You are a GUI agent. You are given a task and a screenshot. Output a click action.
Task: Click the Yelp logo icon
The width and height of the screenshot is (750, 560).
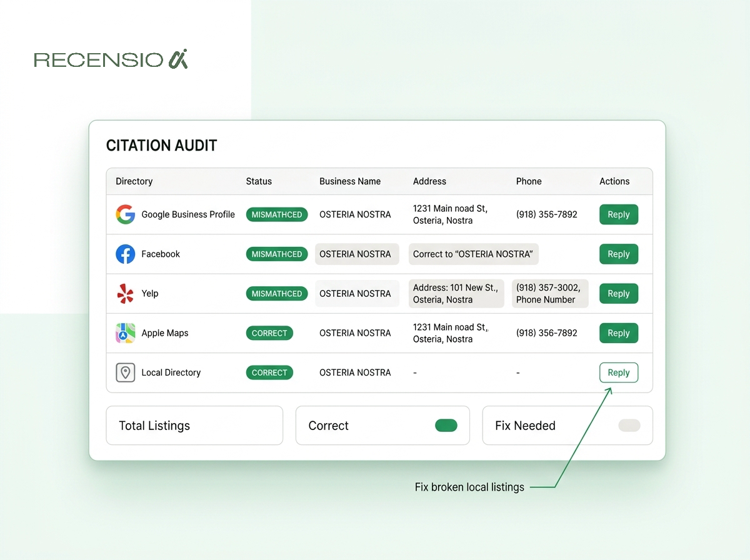[x=126, y=294]
